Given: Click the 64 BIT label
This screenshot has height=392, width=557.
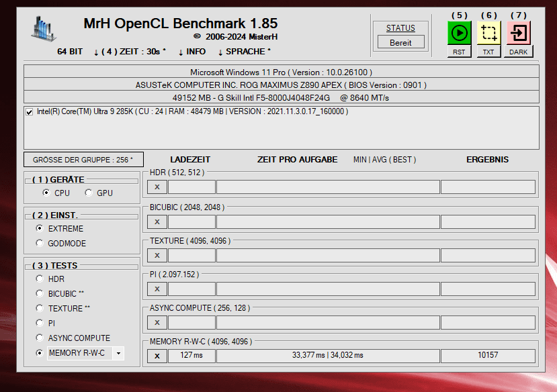Looking at the screenshot, I should click(70, 52).
